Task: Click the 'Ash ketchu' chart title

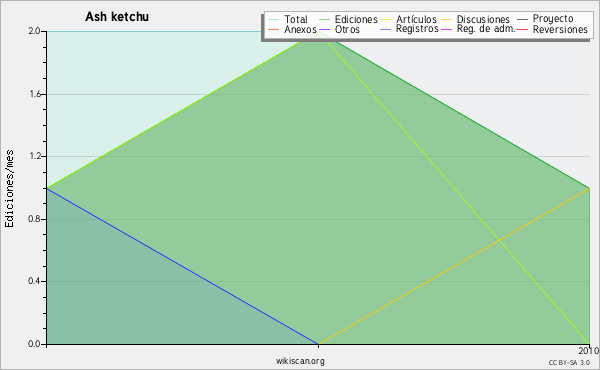Action: 117,17
